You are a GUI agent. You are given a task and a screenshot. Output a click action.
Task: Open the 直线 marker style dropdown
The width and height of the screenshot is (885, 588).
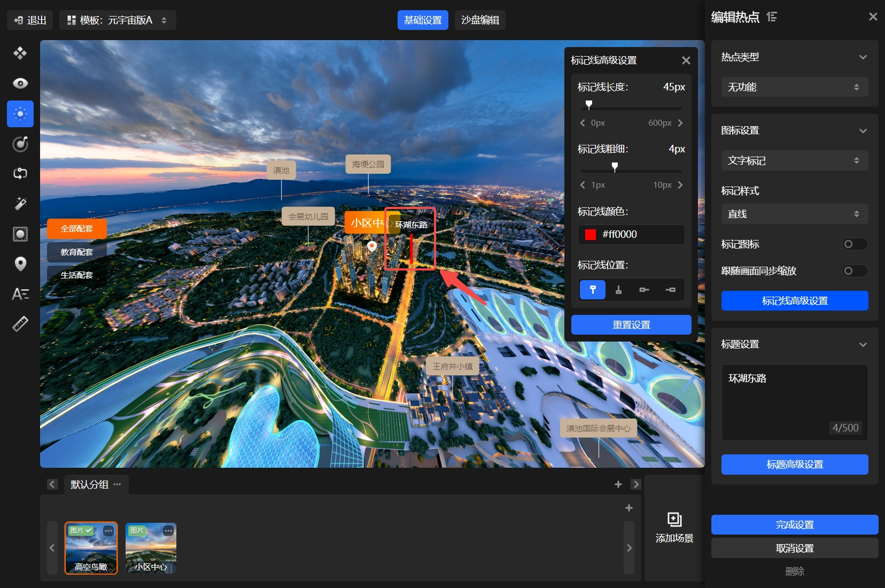coord(794,214)
